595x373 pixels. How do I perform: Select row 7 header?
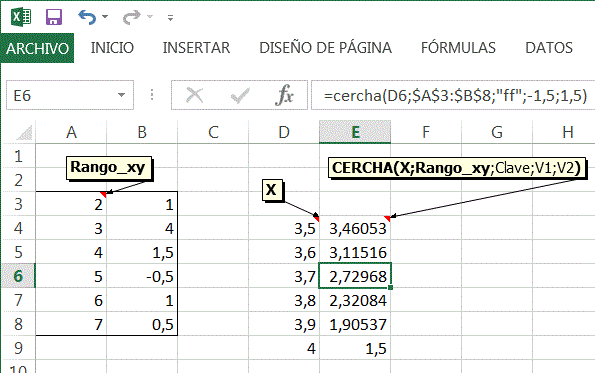click(x=18, y=300)
